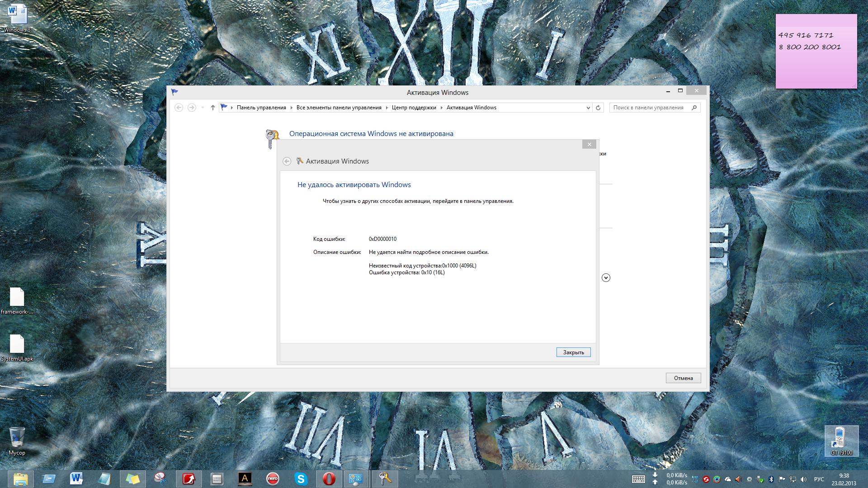Screen dimensions: 868x488
Task: Click the Отмена button
Action: (683, 378)
